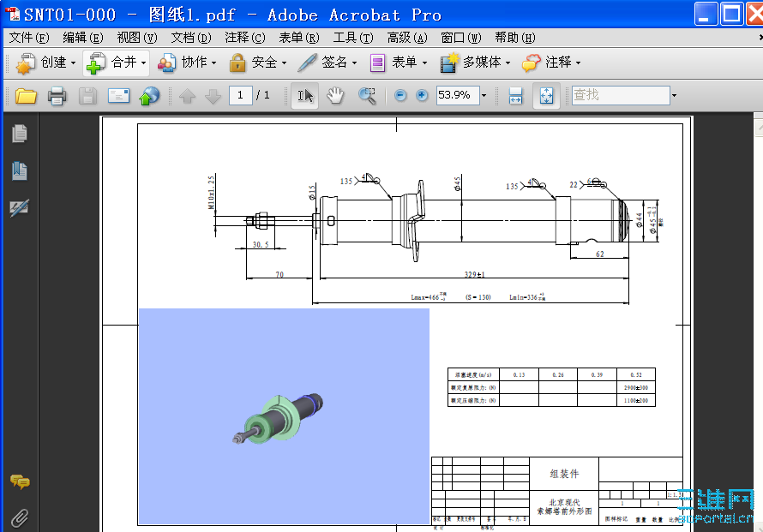Click the Marquee Zoom tool
The width and height of the screenshot is (763, 532).
(367, 95)
